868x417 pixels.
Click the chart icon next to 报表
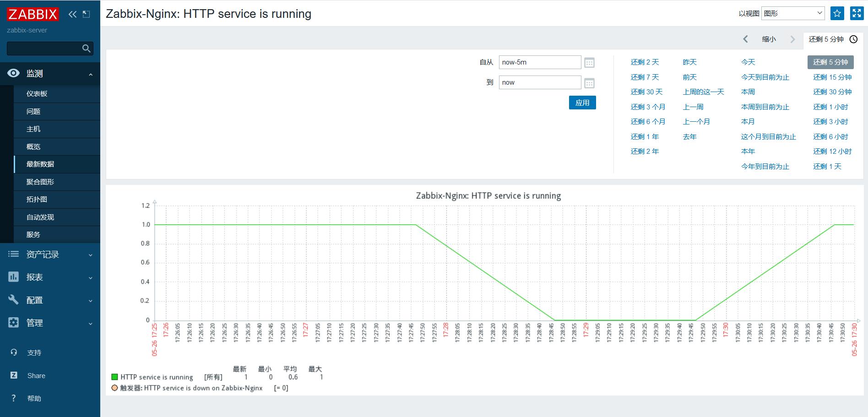[14, 277]
